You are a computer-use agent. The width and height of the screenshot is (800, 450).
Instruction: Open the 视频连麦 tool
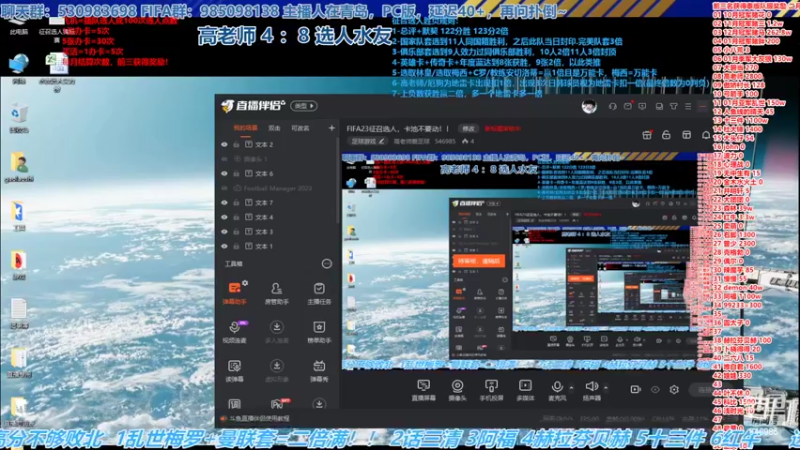[x=234, y=332]
